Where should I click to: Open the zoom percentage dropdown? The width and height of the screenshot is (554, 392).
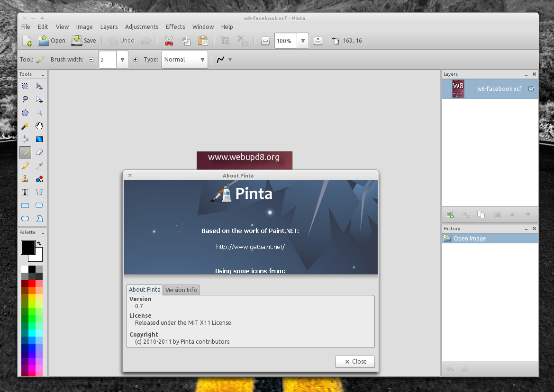click(x=303, y=41)
